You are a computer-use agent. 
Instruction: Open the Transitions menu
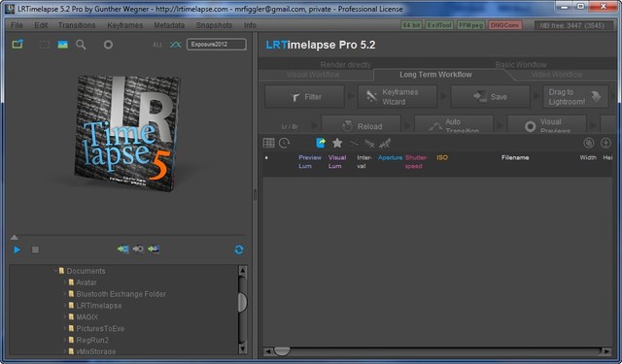pyautogui.click(x=77, y=25)
